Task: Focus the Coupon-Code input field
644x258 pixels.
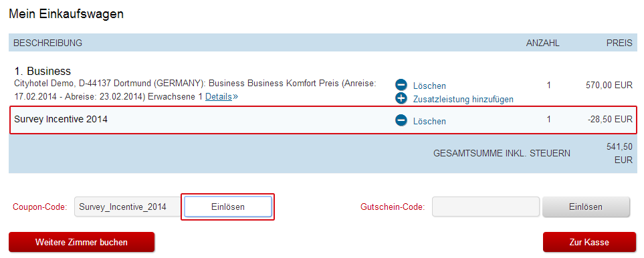Action: [x=128, y=207]
